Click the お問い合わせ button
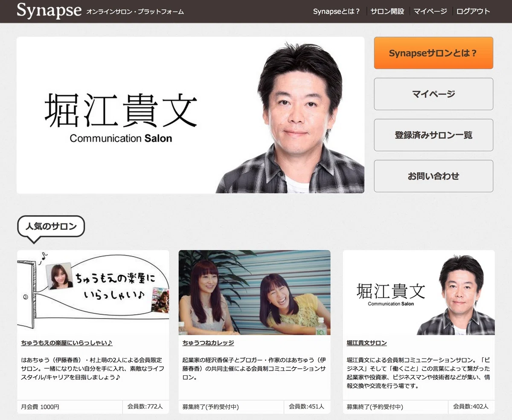This screenshot has width=512, height=420. tap(433, 176)
